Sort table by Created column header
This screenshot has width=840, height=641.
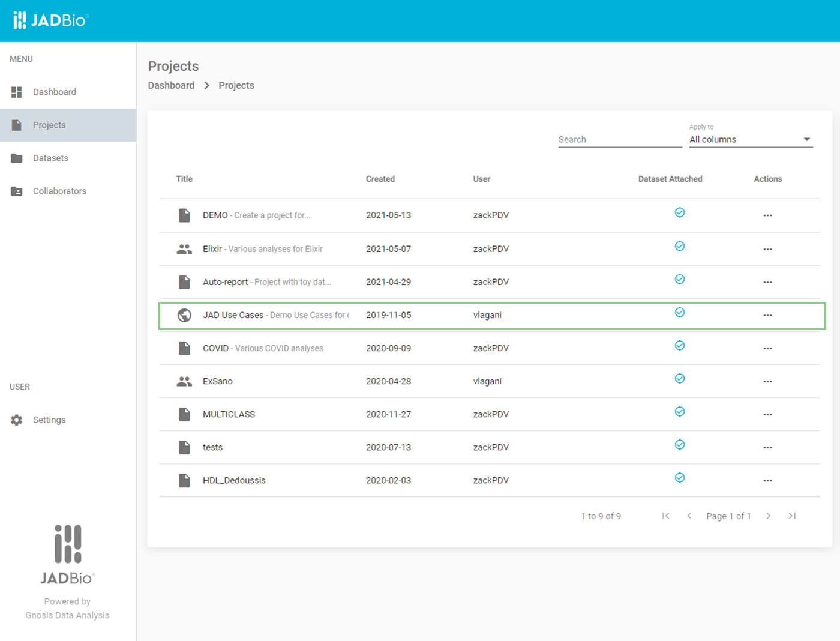[380, 179]
